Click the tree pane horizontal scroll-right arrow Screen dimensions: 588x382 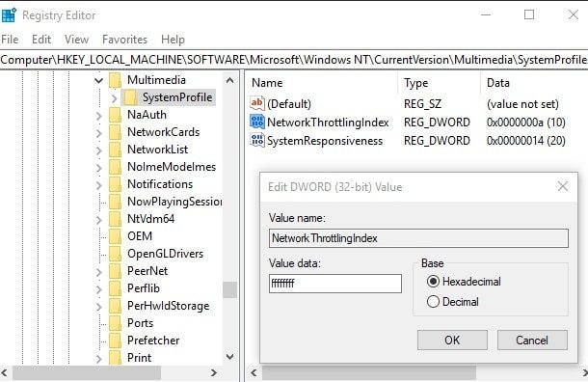point(214,372)
